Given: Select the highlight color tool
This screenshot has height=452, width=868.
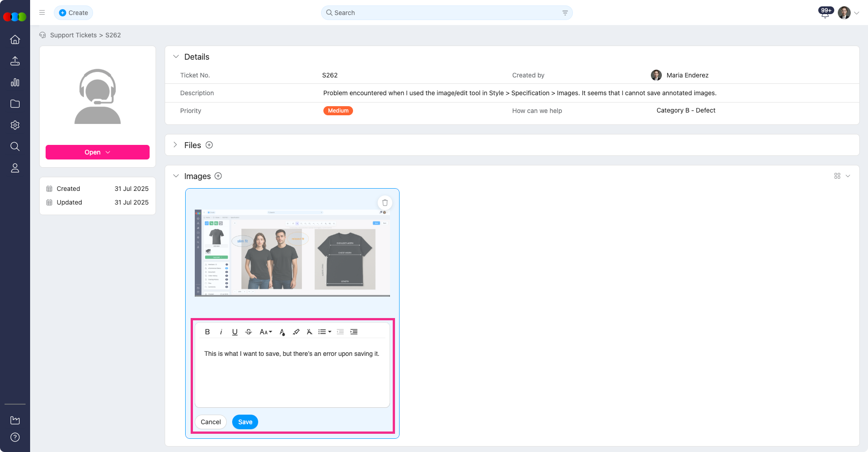Looking at the screenshot, I should 296,332.
